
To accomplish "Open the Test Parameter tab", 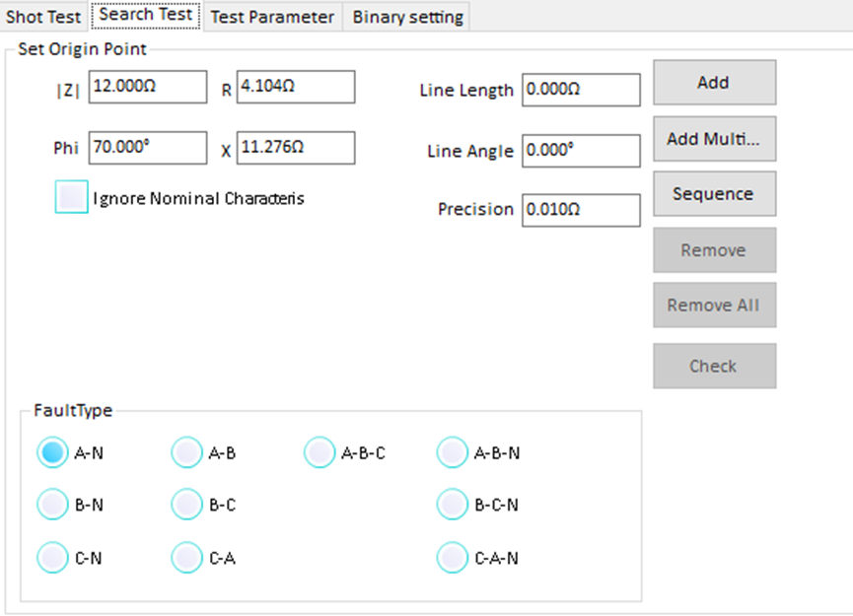I will pyautogui.click(x=272, y=17).
